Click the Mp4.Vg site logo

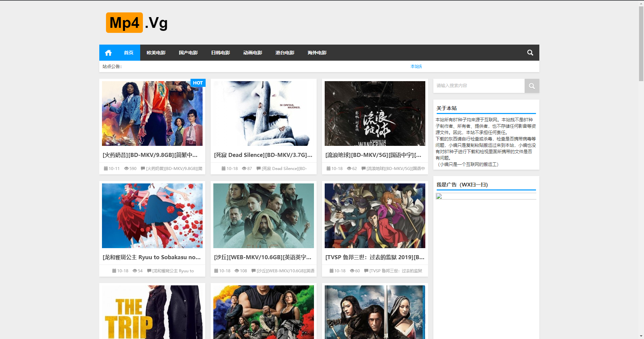pos(137,23)
